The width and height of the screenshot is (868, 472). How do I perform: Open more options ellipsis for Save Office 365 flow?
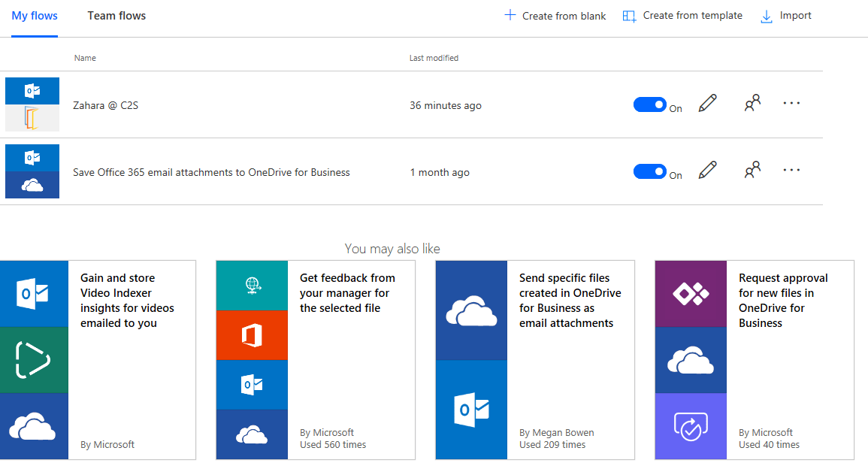[791, 171]
